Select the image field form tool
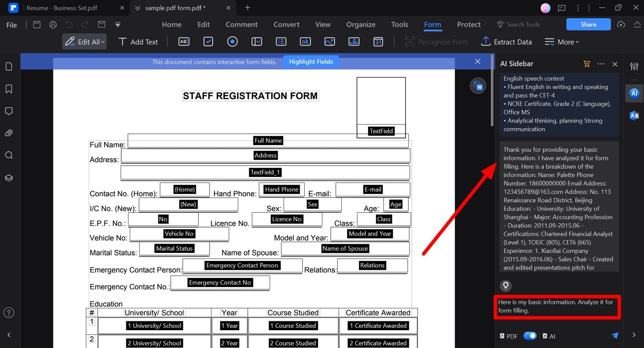644x348 pixels. coord(329,42)
